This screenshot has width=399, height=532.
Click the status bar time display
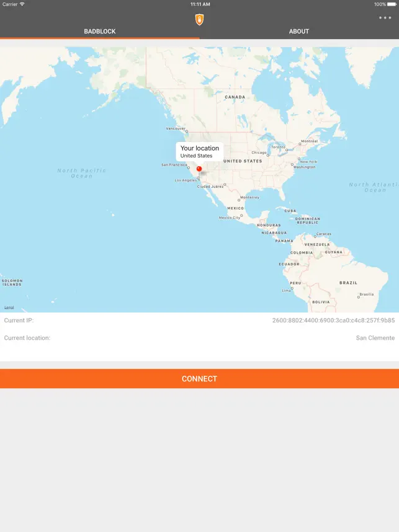tap(200, 4)
